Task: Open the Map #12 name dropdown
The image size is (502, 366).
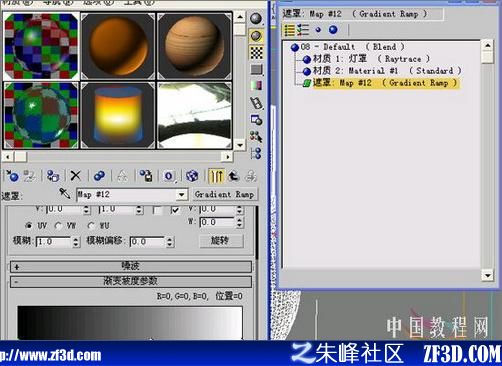Action: click(x=182, y=194)
